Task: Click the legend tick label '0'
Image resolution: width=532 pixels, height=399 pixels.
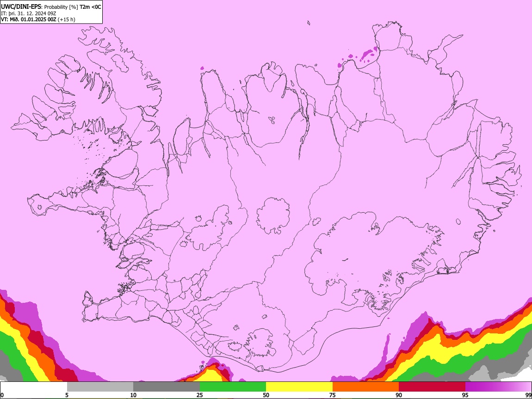Action: (2, 395)
